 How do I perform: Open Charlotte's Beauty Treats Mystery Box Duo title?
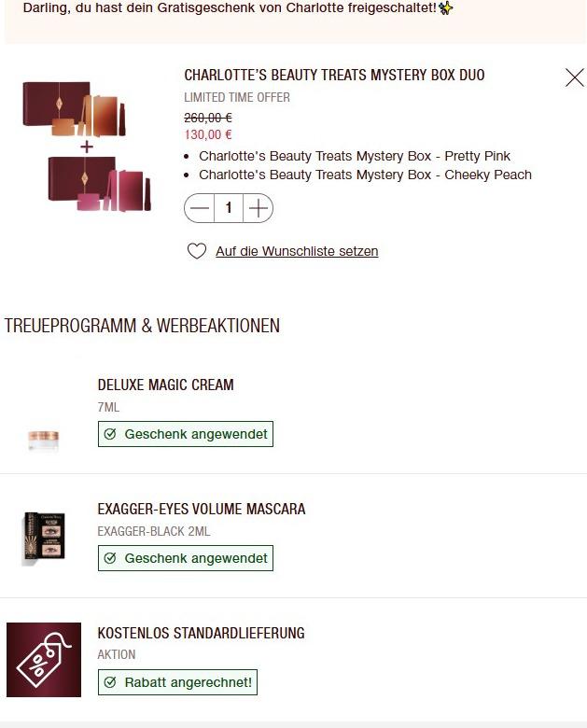(x=334, y=76)
